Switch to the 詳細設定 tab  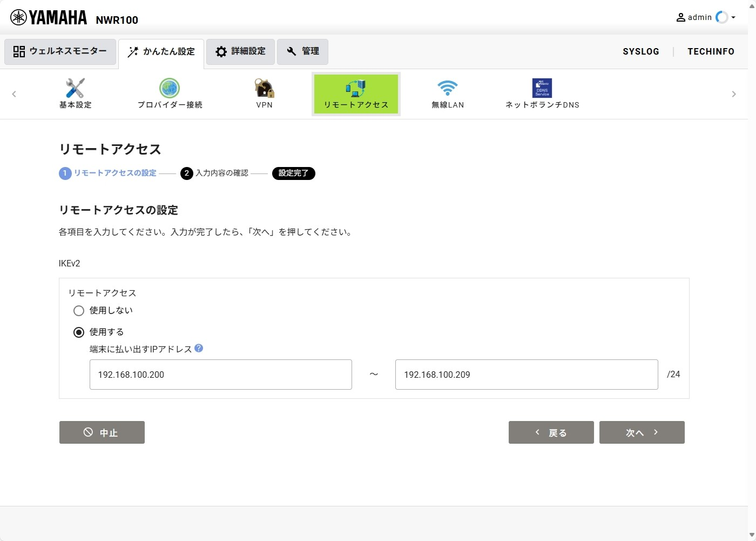pyautogui.click(x=240, y=51)
